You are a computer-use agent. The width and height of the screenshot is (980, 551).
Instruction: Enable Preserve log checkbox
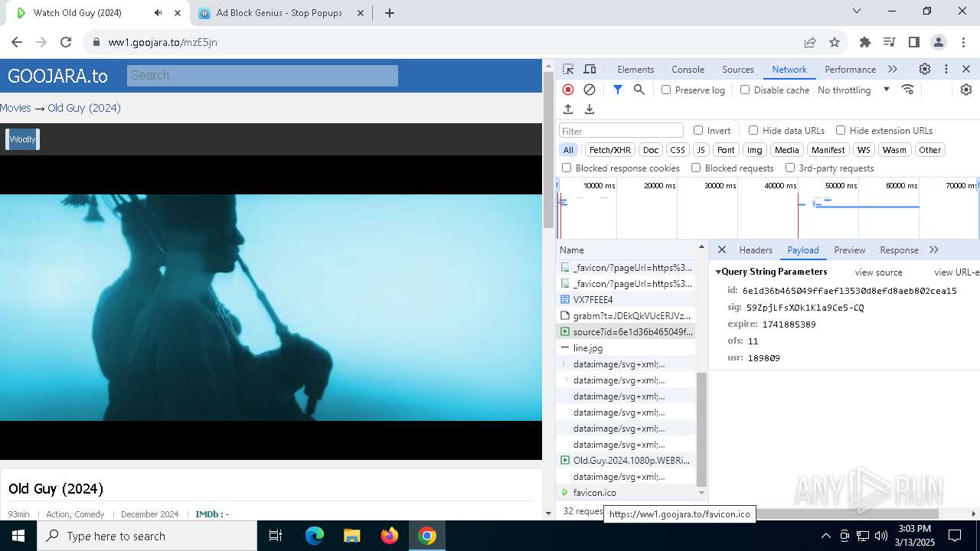pyautogui.click(x=666, y=90)
